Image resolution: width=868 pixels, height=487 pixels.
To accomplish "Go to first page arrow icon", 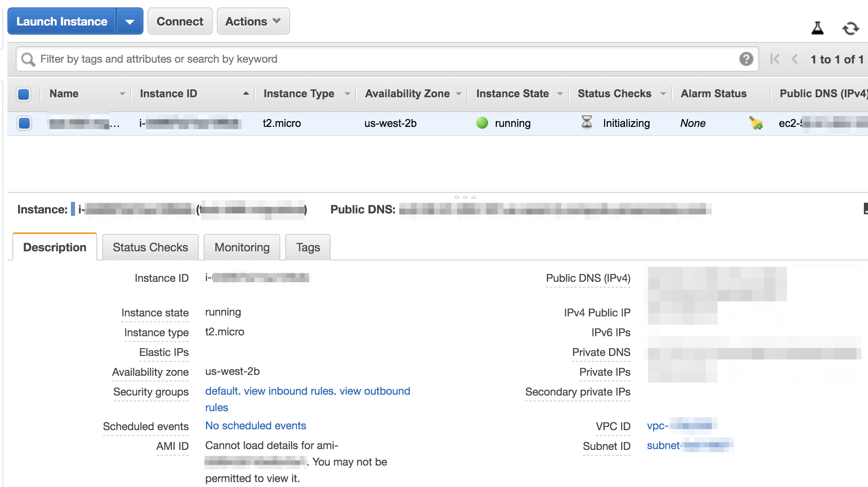I will coord(774,59).
